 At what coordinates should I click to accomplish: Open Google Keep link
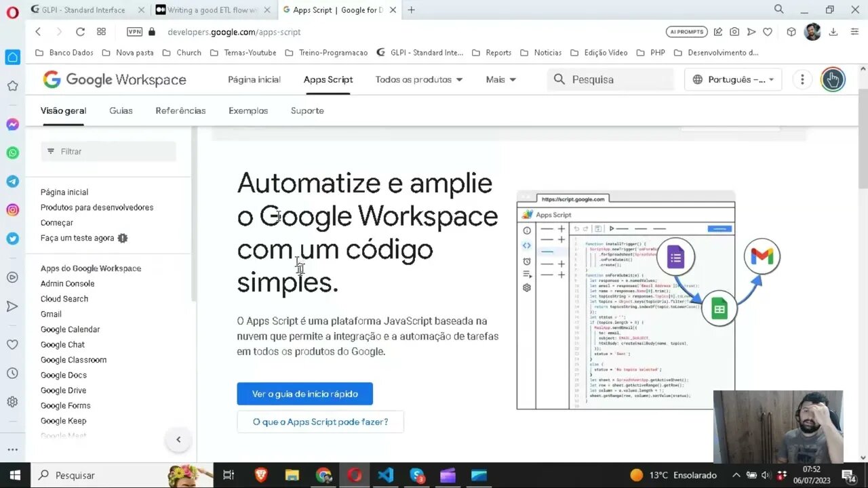63,421
